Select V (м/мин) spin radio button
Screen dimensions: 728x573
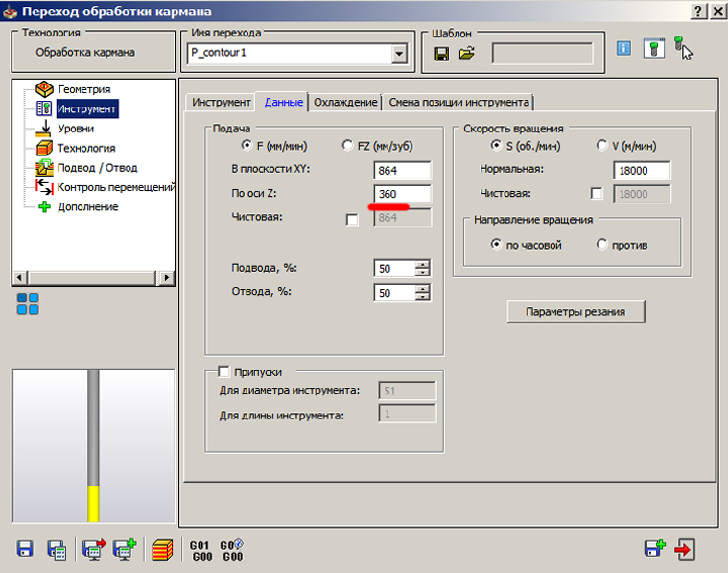[601, 146]
